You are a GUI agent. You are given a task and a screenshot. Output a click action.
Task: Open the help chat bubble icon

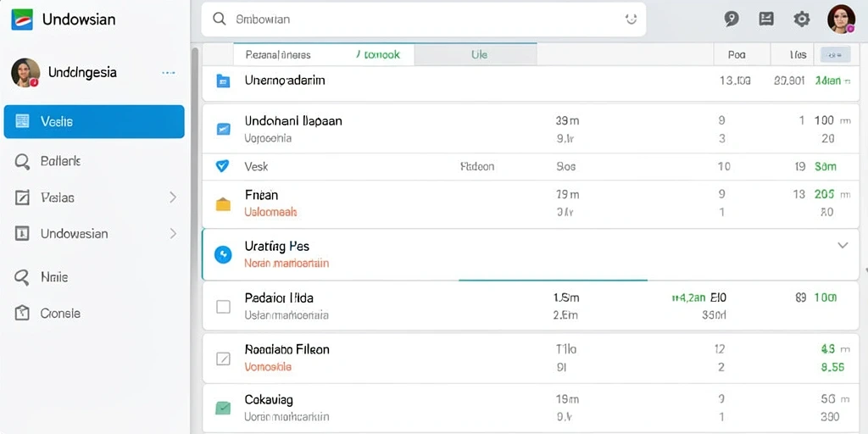pos(732,19)
